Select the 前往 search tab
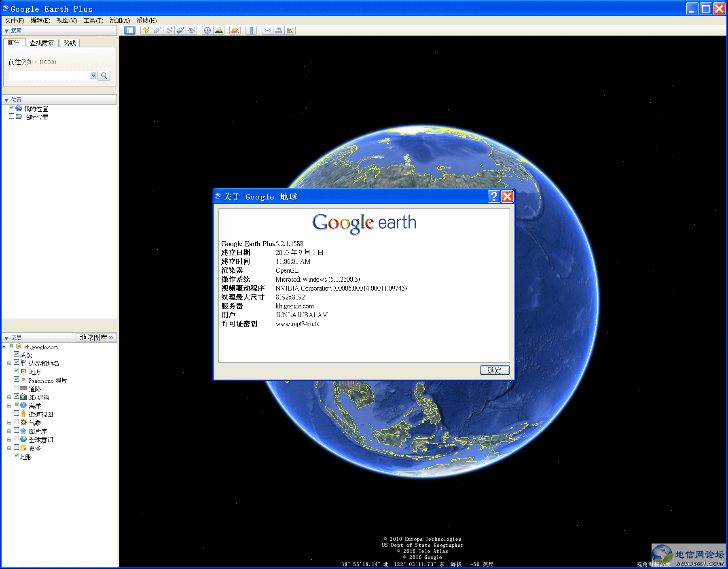728x569 pixels. [14, 42]
